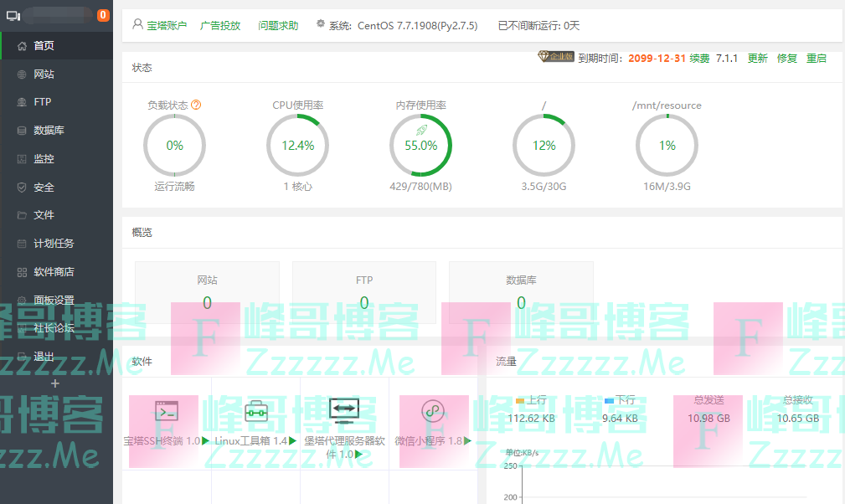Image resolution: width=845 pixels, height=504 pixels.
Task: Click the CPU使用率 circular gauge
Action: (x=297, y=146)
